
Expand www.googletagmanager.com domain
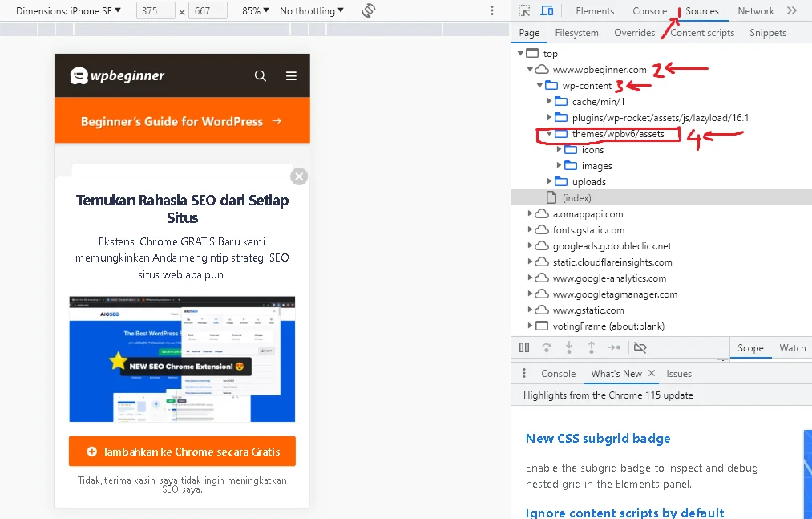pyautogui.click(x=530, y=294)
